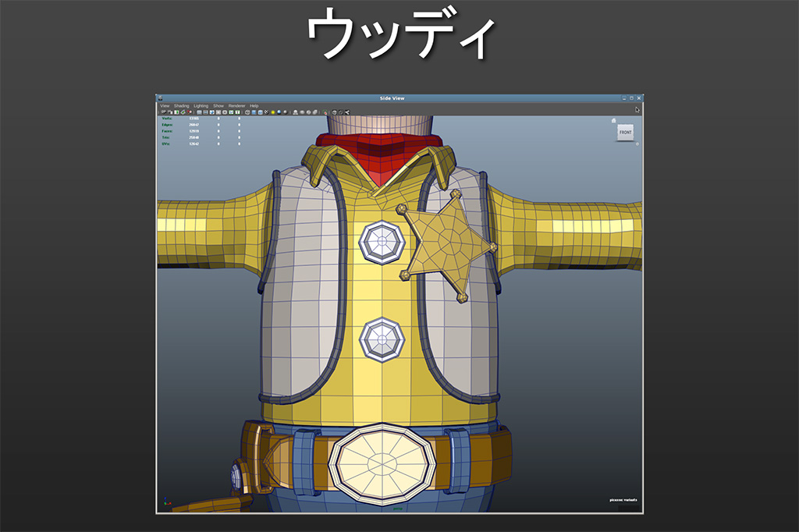
Task: Open the View menu
Action: [165, 106]
